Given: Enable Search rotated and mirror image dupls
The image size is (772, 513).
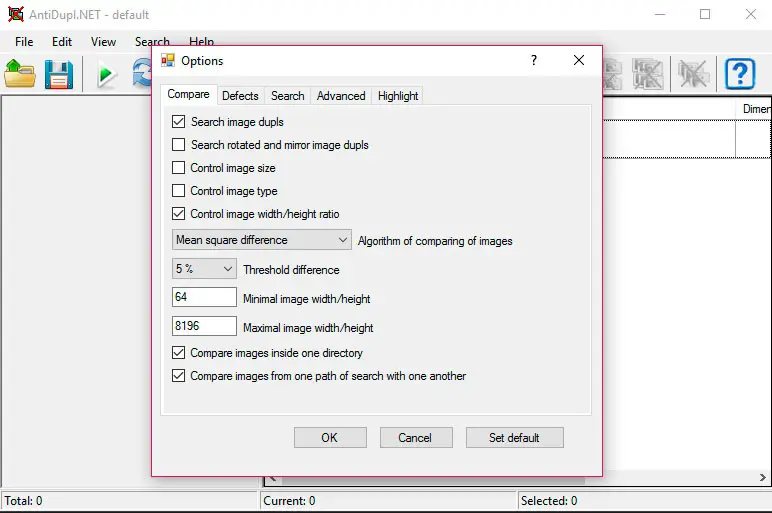Looking at the screenshot, I should coord(178,145).
